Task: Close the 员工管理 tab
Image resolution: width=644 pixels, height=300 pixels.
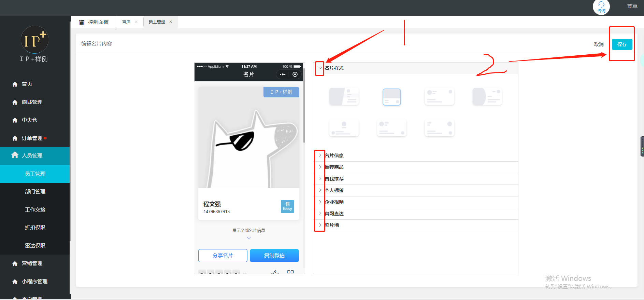Action: coord(171,22)
